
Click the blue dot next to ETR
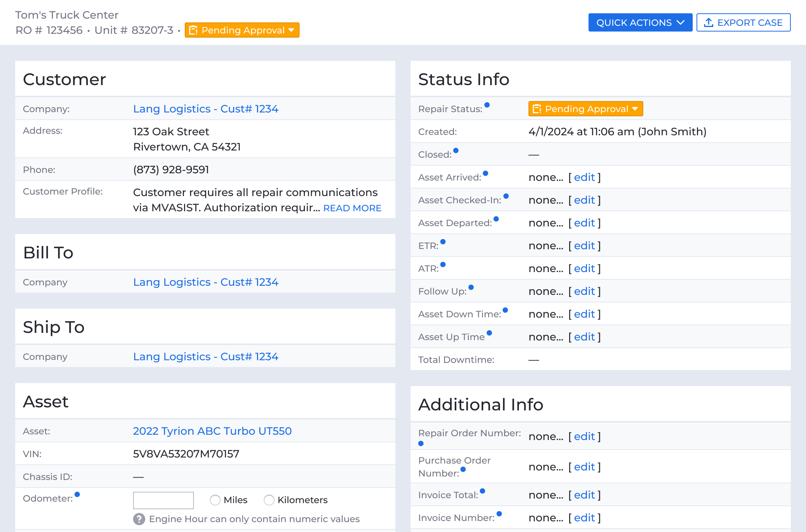(443, 242)
